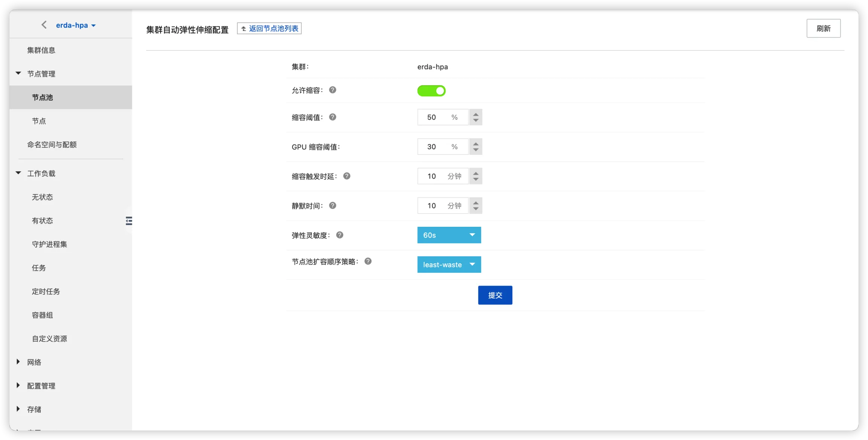868x440 pixels.
Task: Increase 缩容阈值 with up stepper arrow
Action: click(476, 114)
